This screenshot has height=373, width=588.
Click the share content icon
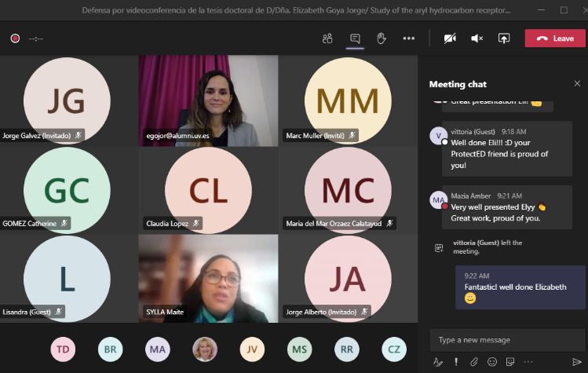coord(504,38)
